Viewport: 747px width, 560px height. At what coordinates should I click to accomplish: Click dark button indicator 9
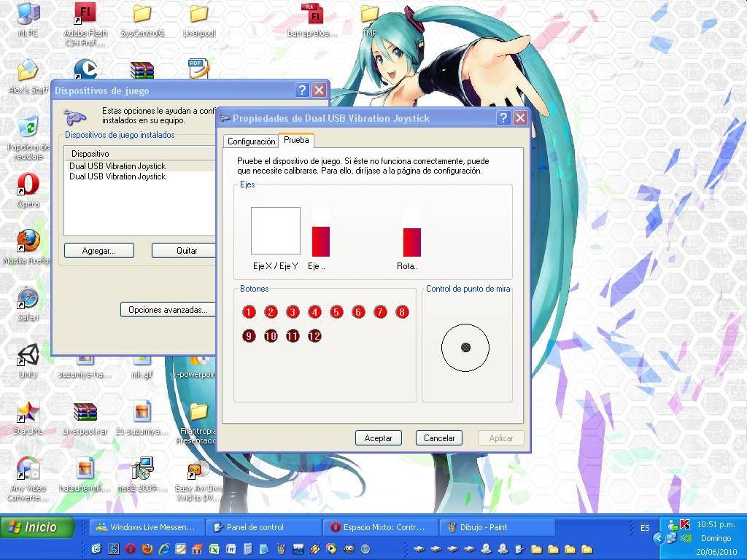(249, 336)
